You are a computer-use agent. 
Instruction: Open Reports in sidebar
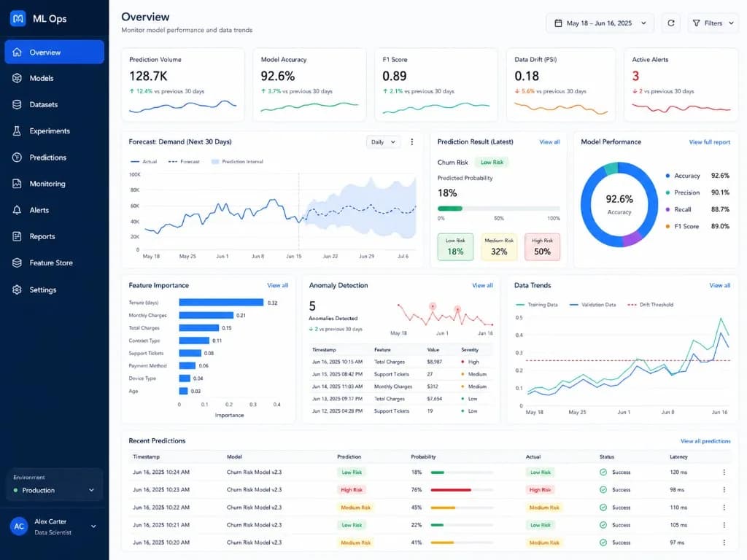(54, 236)
